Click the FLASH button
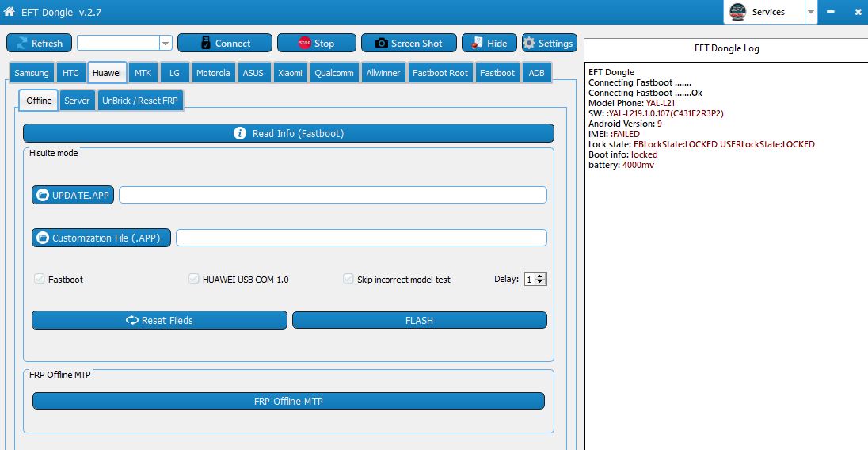This screenshot has width=868, height=450. pyautogui.click(x=420, y=320)
